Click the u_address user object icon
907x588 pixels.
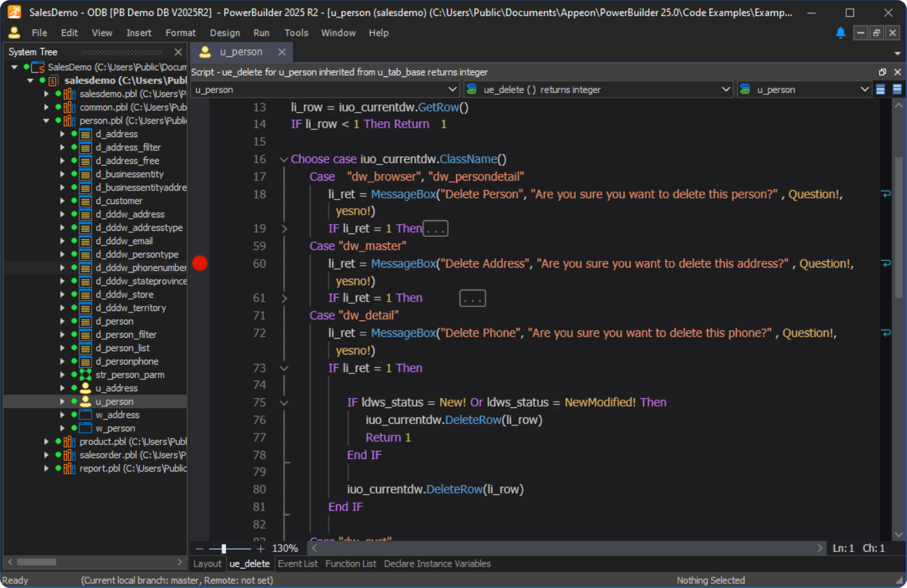(x=85, y=388)
